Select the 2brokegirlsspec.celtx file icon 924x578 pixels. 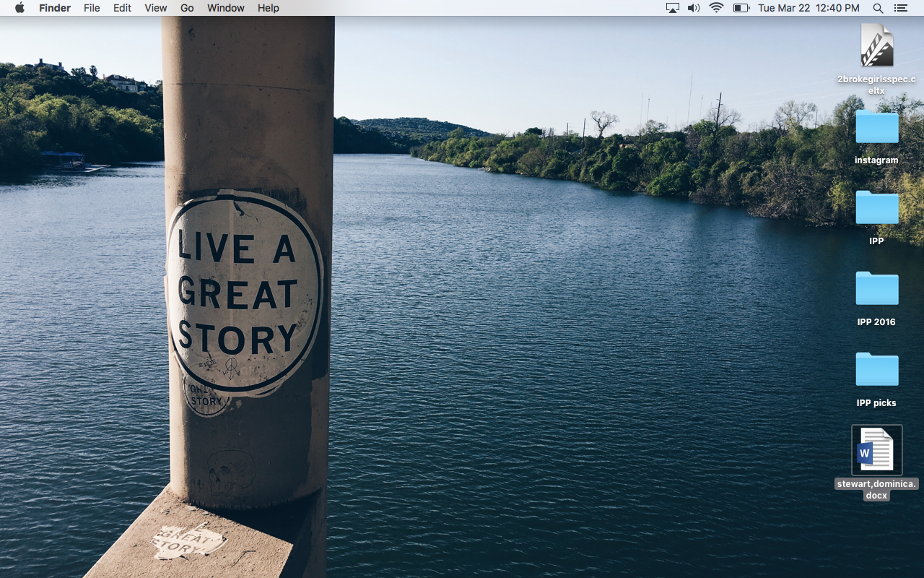pyautogui.click(x=877, y=46)
